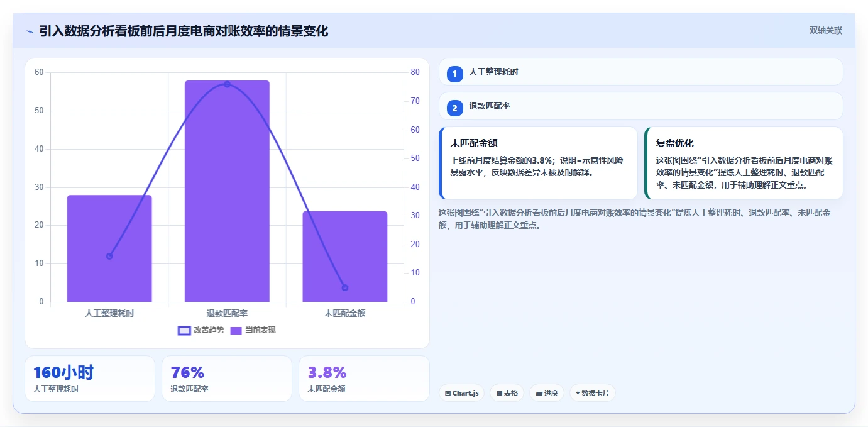The image size is (868, 427).
Task: Toggle the 改善趋势 legend item
Action: click(x=201, y=330)
